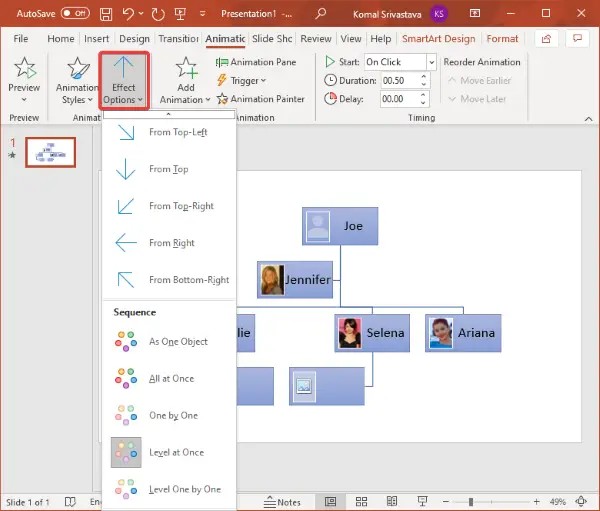Click the zoom slider handle
Image resolution: width=600 pixels, height=511 pixels.
tap(471, 501)
